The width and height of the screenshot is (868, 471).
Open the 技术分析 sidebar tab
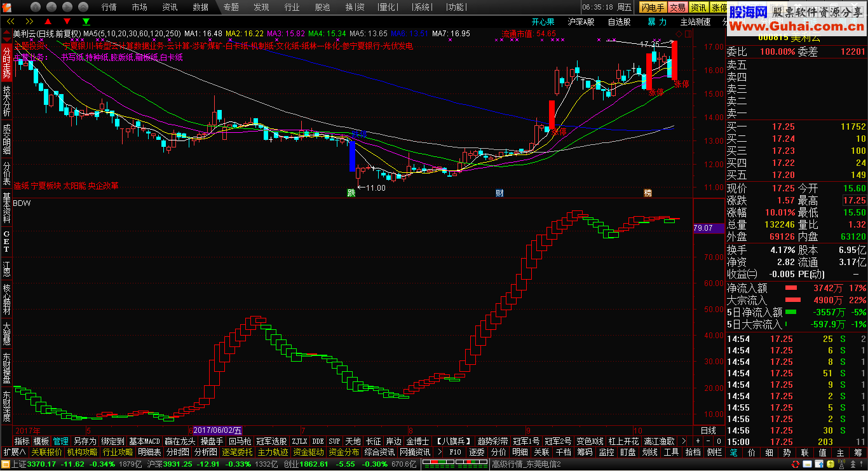[6, 100]
